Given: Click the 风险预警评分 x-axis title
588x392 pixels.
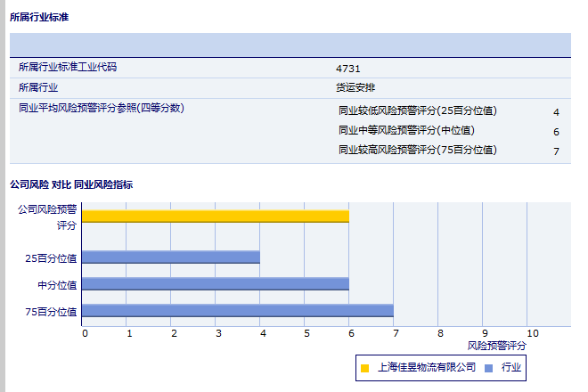Looking at the screenshot, I should point(496,345).
